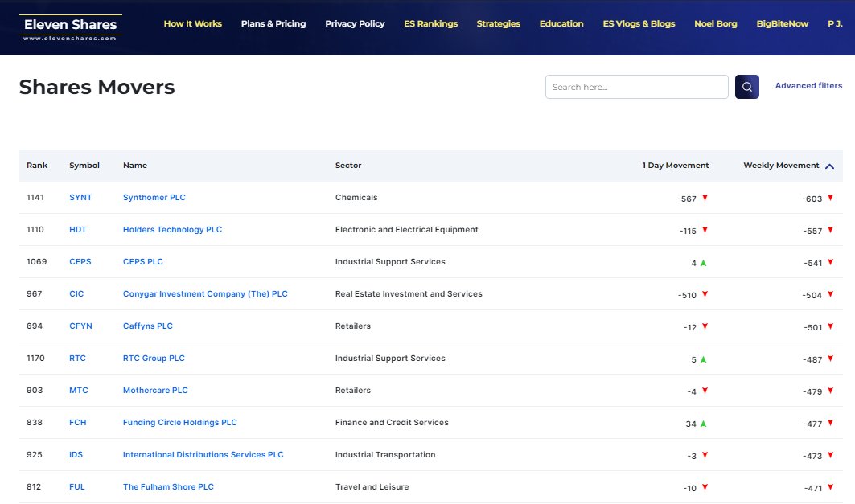Click red down arrow beside -115
The width and height of the screenshot is (855, 504).
[x=705, y=230]
